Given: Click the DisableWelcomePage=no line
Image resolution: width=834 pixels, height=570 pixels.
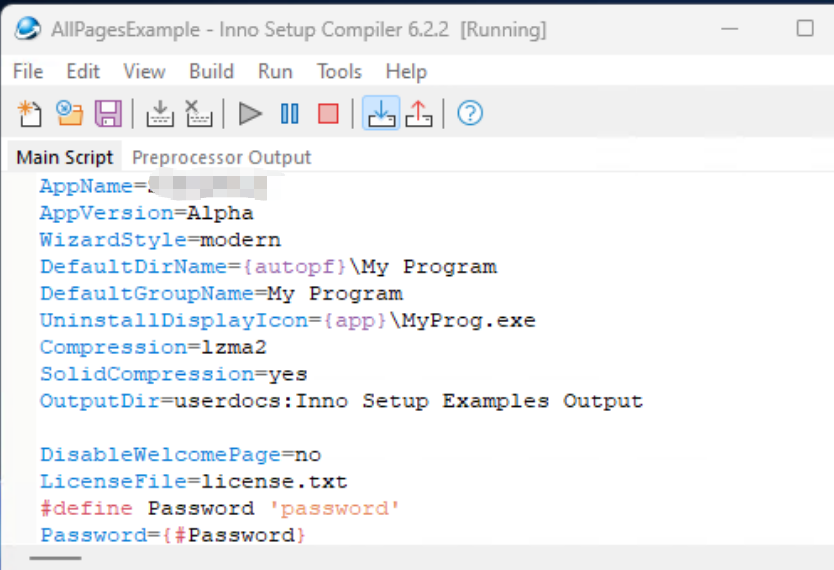Looking at the screenshot, I should point(181,455).
